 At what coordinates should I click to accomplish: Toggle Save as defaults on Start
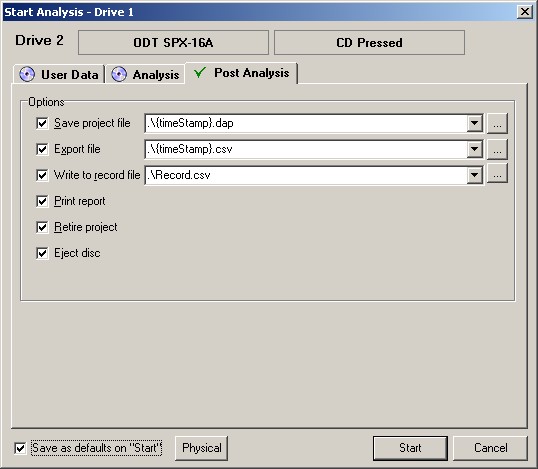coord(20,448)
